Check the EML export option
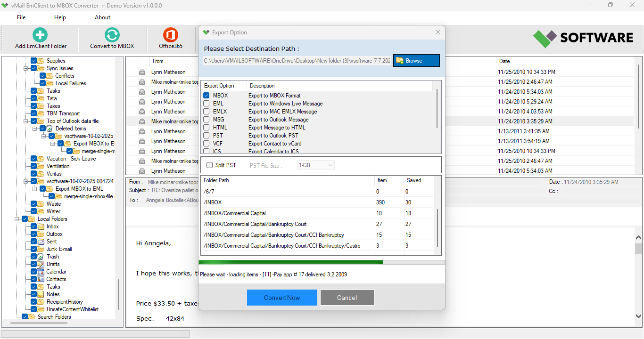The height and width of the screenshot is (339, 644). (x=206, y=104)
